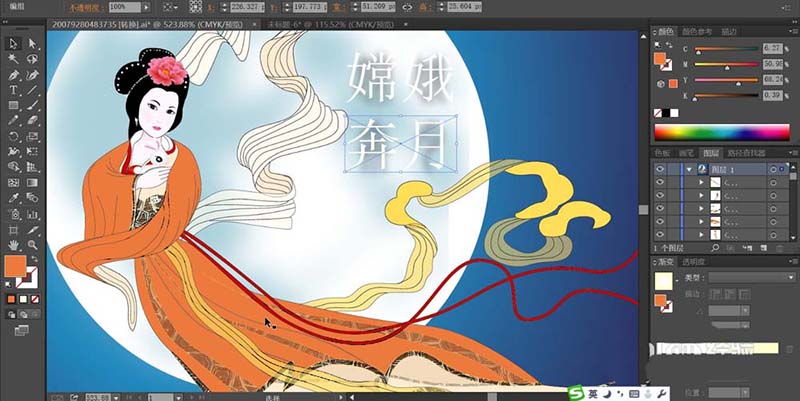Select the Magic Wand tool
The image size is (800, 401).
[14, 59]
